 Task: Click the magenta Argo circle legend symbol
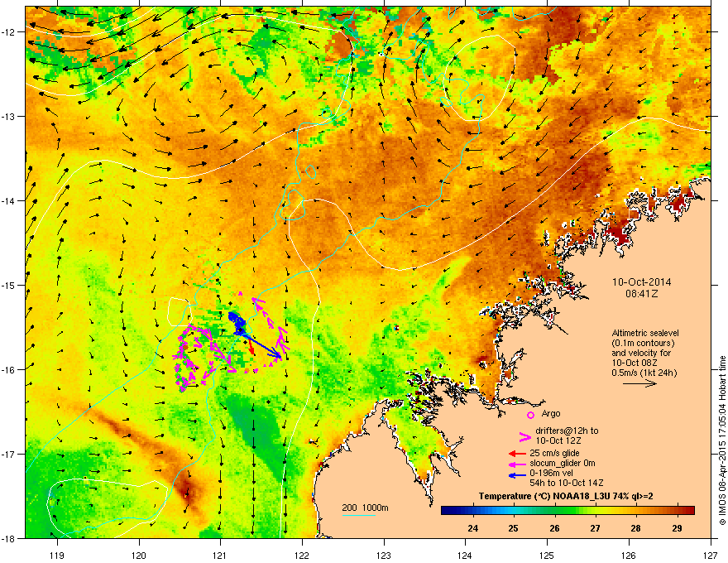click(x=530, y=415)
